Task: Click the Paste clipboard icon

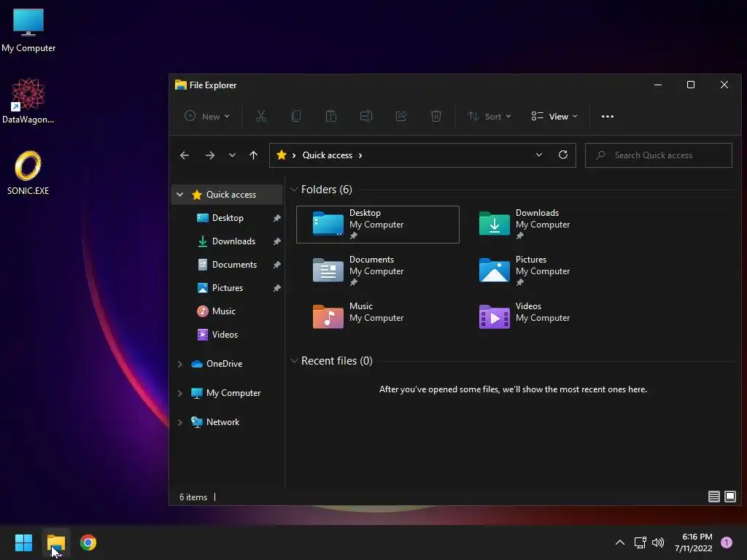Action: pyautogui.click(x=331, y=116)
